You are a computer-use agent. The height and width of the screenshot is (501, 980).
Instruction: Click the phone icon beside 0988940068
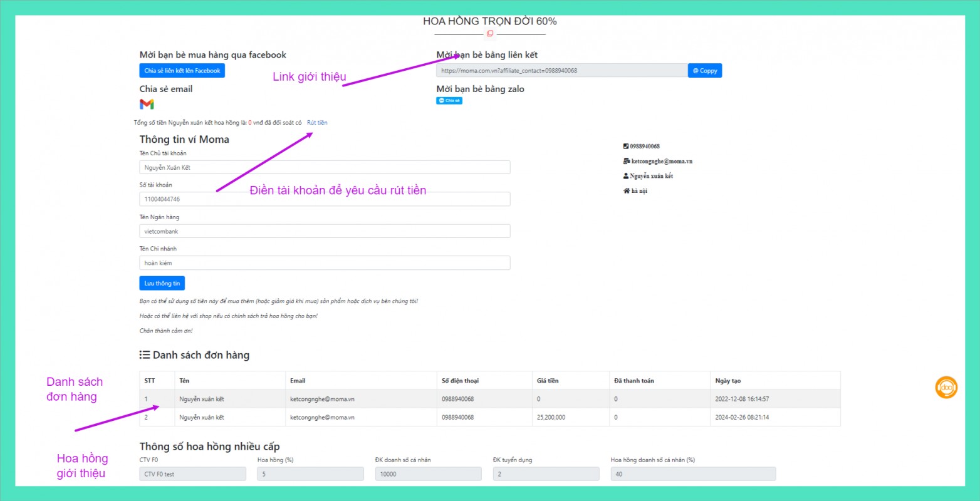(625, 146)
